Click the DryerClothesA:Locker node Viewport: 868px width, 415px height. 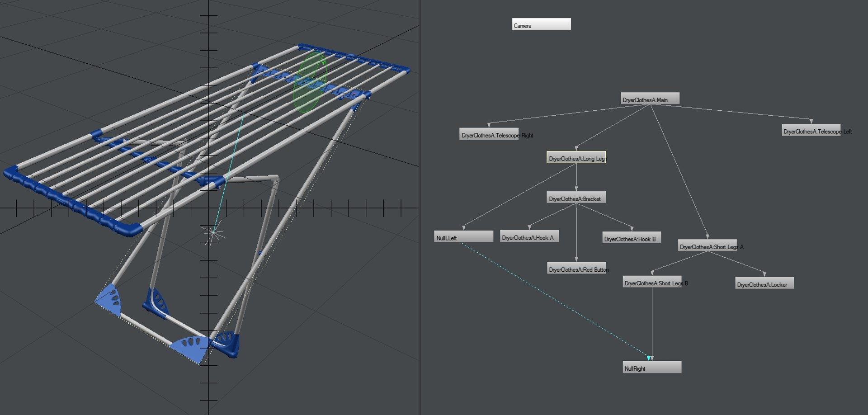click(x=764, y=283)
